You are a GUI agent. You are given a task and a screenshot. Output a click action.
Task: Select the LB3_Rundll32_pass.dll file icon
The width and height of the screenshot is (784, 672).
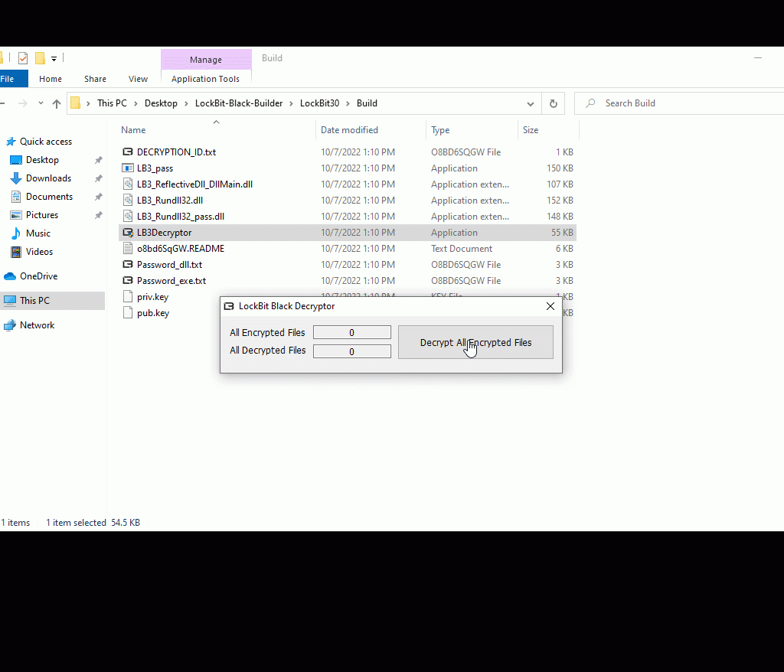[x=128, y=216]
